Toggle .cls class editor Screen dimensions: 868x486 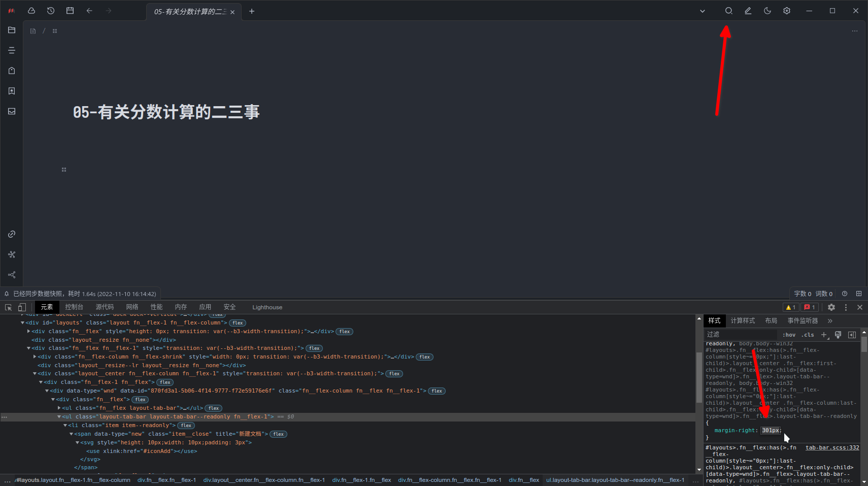point(809,335)
